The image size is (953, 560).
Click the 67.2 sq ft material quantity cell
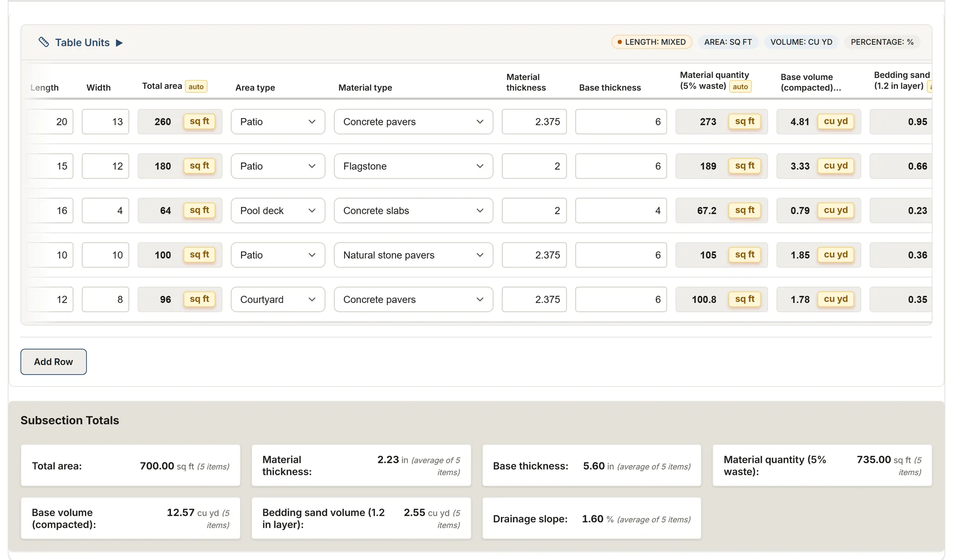[x=721, y=210]
